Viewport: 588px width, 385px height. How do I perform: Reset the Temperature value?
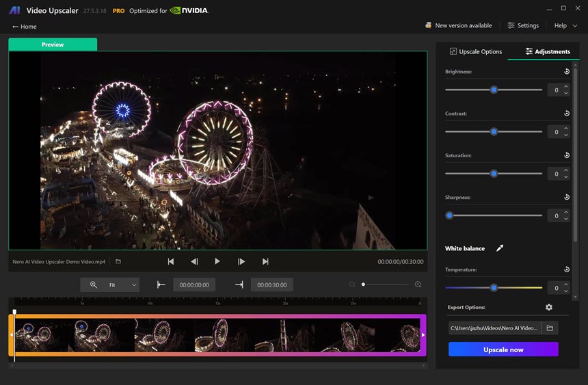click(567, 269)
